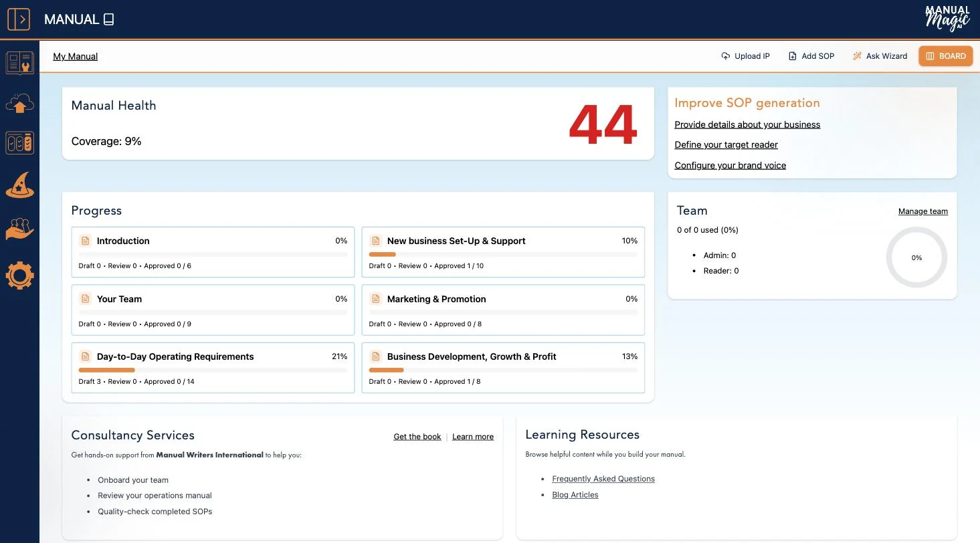Click the Your Team section title
Image resolution: width=980 pixels, height=543 pixels.
(119, 299)
